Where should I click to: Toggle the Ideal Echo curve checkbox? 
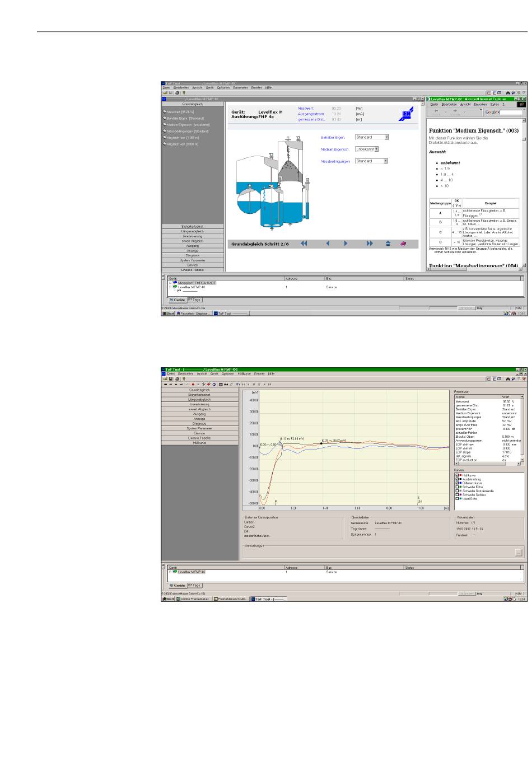457,498
